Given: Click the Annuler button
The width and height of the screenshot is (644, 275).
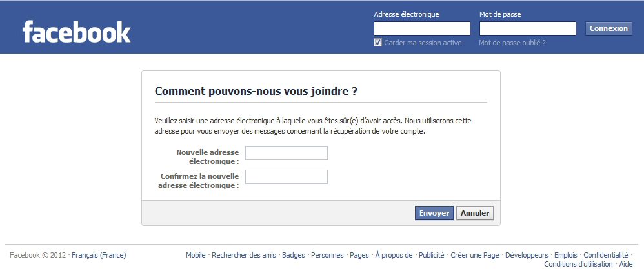Looking at the screenshot, I should pyautogui.click(x=475, y=213).
